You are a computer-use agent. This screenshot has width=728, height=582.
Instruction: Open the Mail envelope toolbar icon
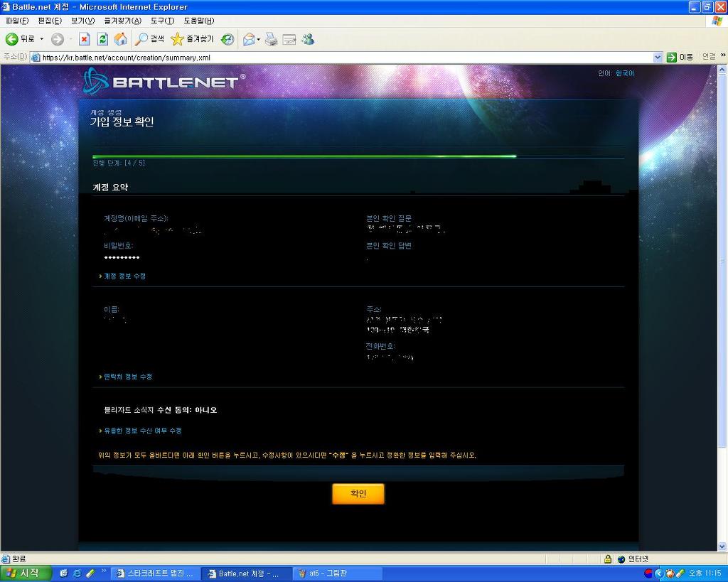[249, 40]
